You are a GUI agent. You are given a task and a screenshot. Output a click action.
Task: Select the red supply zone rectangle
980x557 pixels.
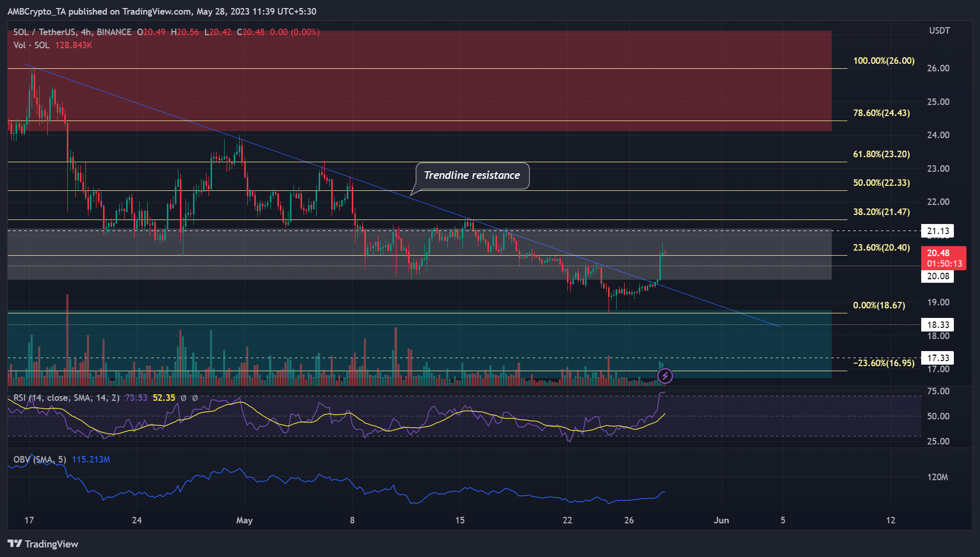(x=420, y=81)
